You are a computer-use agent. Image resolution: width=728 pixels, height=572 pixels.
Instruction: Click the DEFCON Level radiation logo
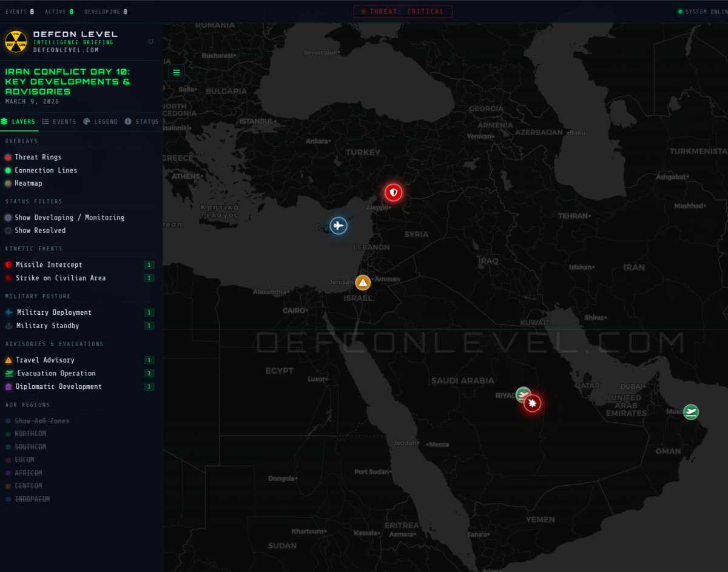tap(16, 41)
